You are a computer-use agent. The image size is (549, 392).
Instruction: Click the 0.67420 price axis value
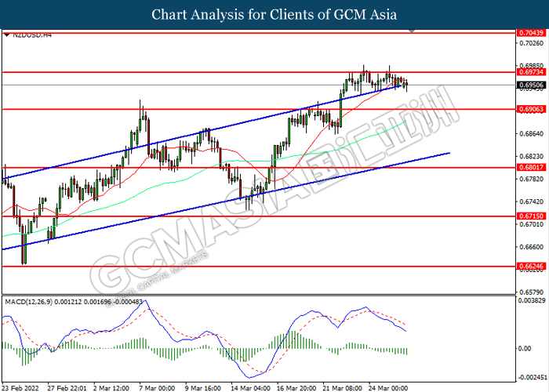point(532,201)
